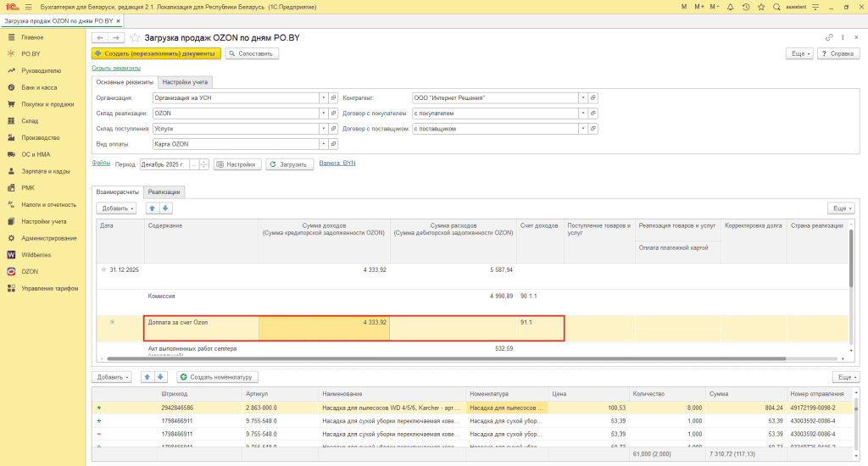Move row up in Взаиморасчеты table

pyautogui.click(x=153, y=208)
